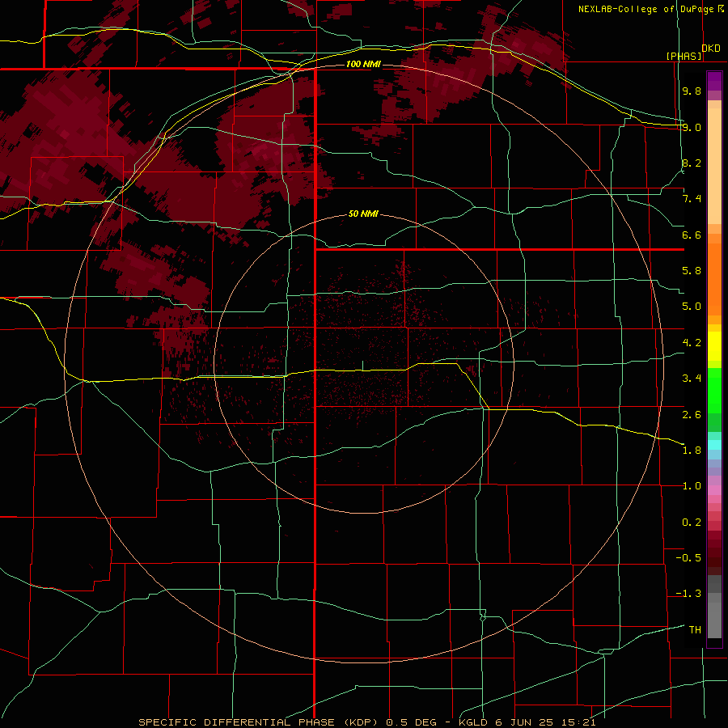
Task: Select the 6.6 scale label
Action: click(692, 235)
